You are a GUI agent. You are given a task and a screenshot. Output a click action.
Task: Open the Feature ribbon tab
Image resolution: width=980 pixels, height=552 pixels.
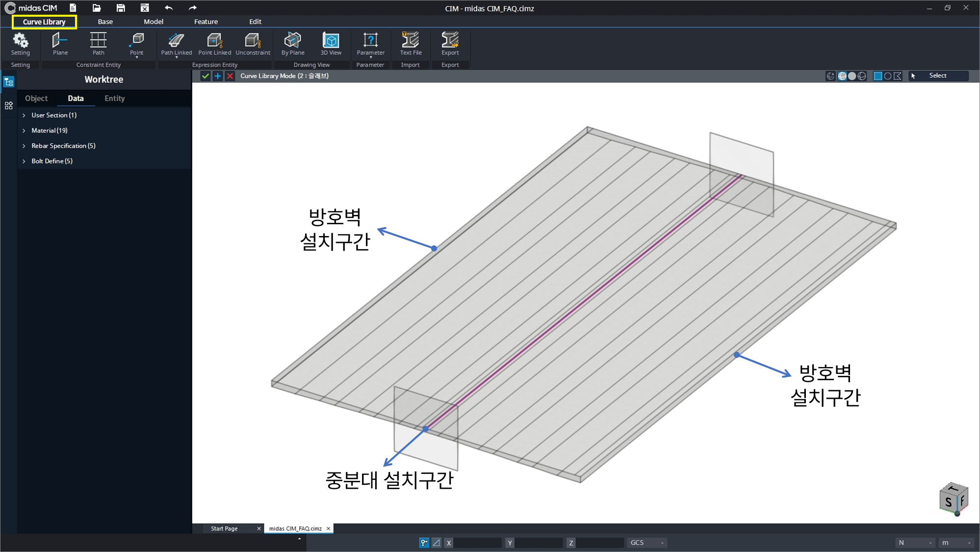(206, 22)
